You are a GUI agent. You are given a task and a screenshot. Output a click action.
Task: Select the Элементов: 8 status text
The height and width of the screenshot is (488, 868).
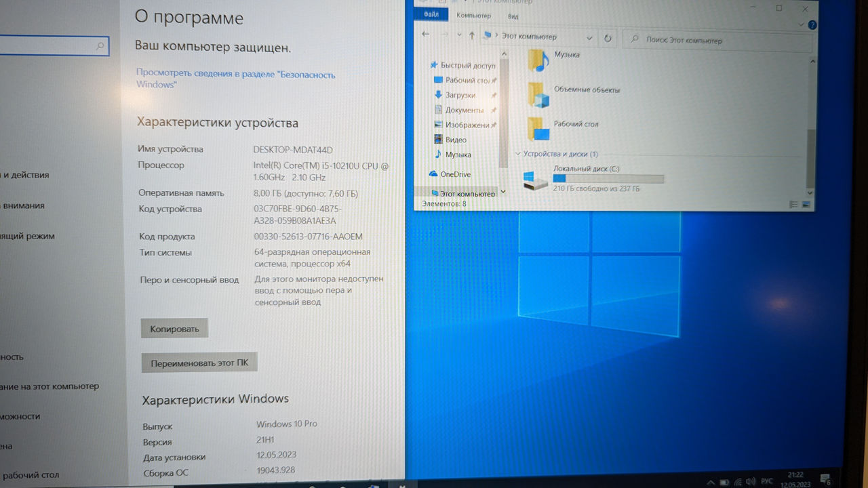point(443,203)
